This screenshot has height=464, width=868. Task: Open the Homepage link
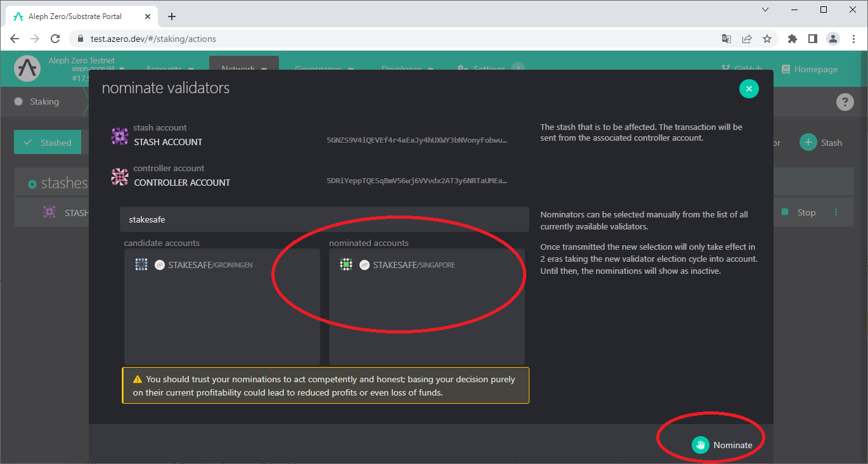(810, 69)
